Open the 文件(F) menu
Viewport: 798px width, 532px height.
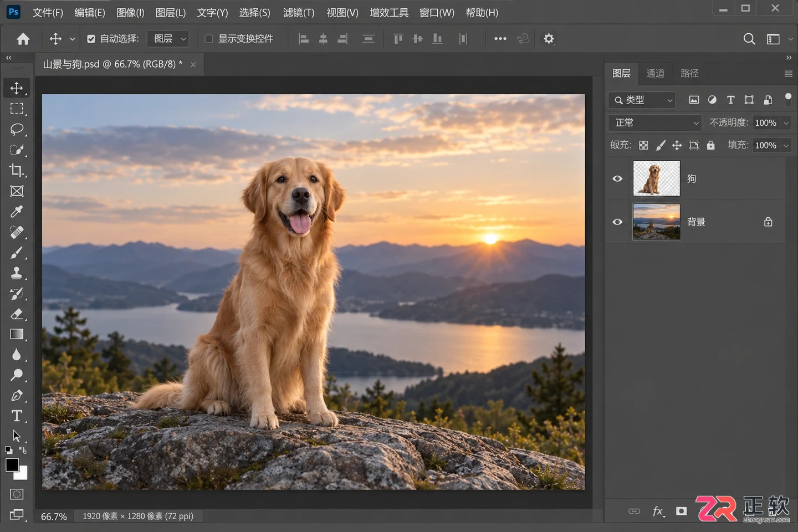(x=48, y=12)
